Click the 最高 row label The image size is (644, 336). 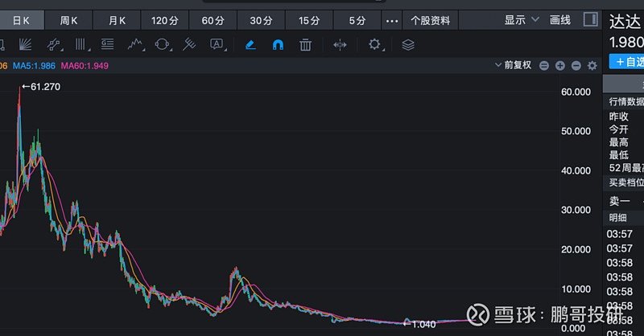pos(618,142)
